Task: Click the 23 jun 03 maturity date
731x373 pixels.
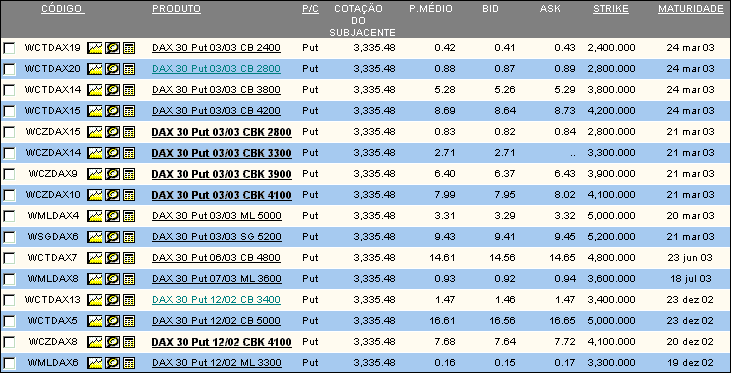Action: pyautogui.click(x=690, y=258)
